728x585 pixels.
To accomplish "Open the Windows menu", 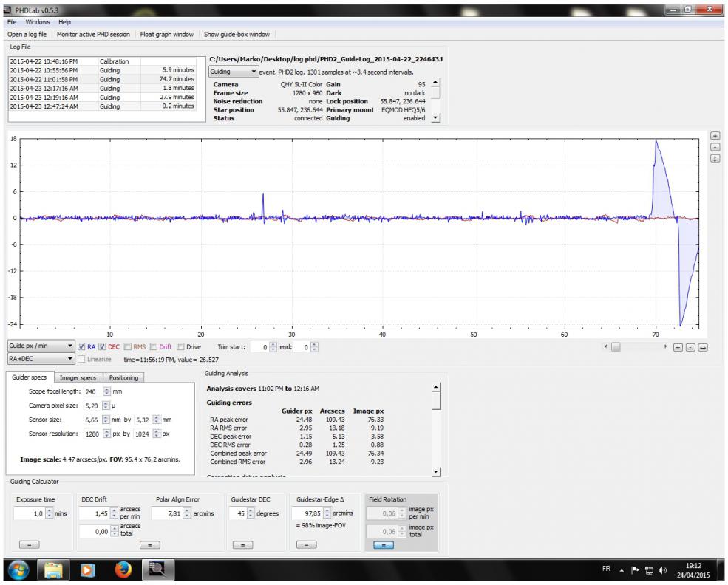I will tap(37, 22).
